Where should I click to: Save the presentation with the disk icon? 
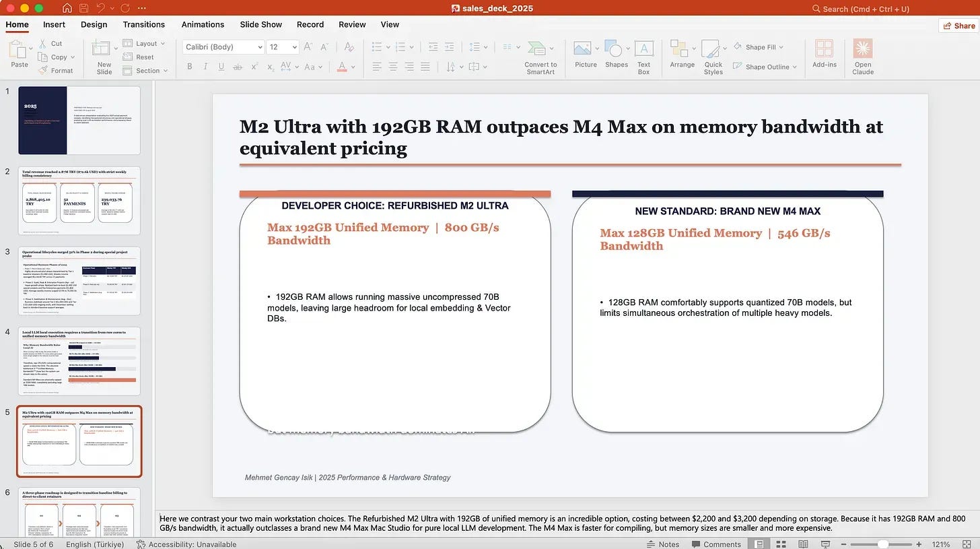(84, 9)
